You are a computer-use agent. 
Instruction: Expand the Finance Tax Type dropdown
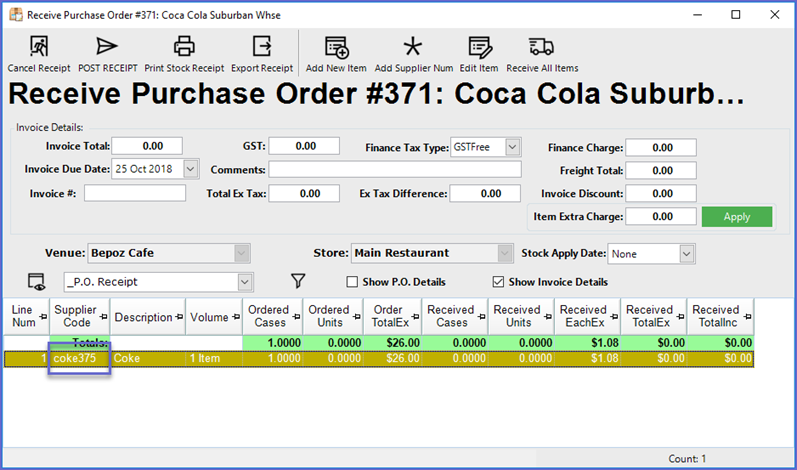pos(512,147)
